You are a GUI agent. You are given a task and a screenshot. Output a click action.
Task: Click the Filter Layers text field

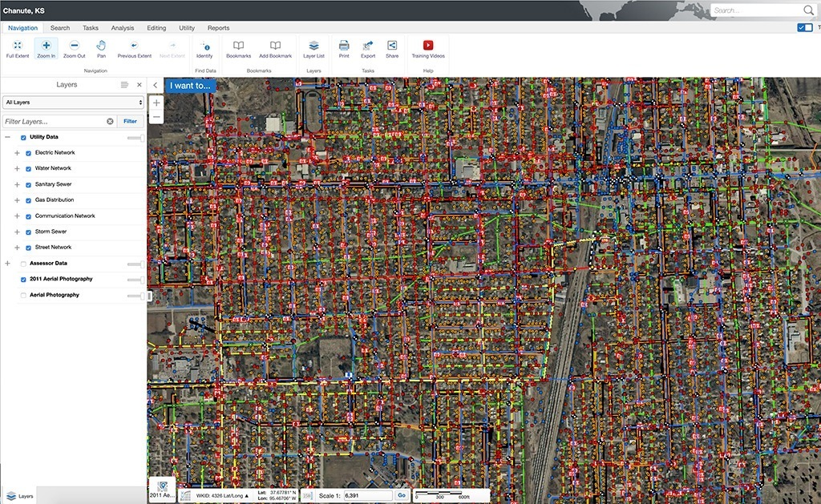pyautogui.click(x=55, y=122)
